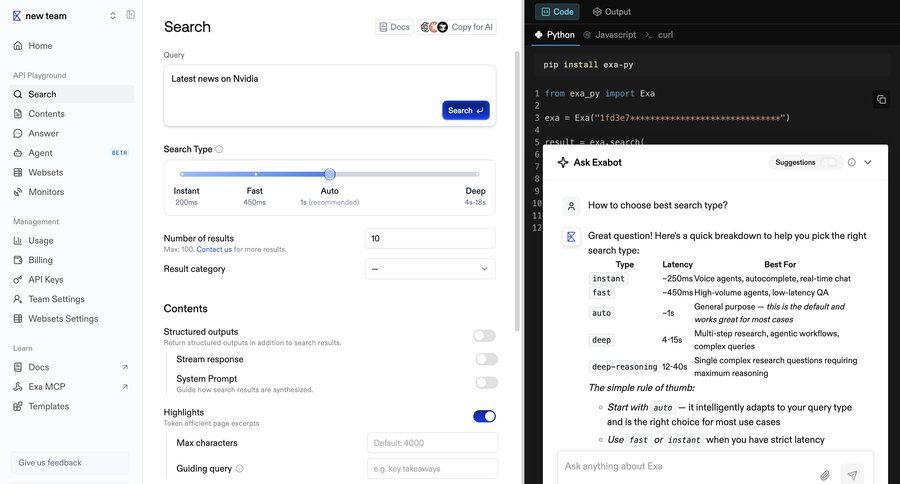Select Deep search type on slider
The width and height of the screenshot is (900, 484).
pyautogui.click(x=475, y=196)
